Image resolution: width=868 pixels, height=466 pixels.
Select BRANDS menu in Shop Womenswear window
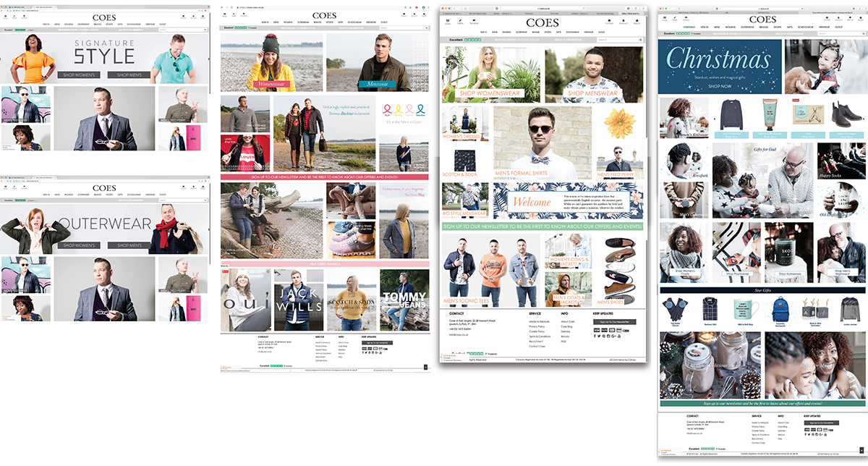(535, 32)
